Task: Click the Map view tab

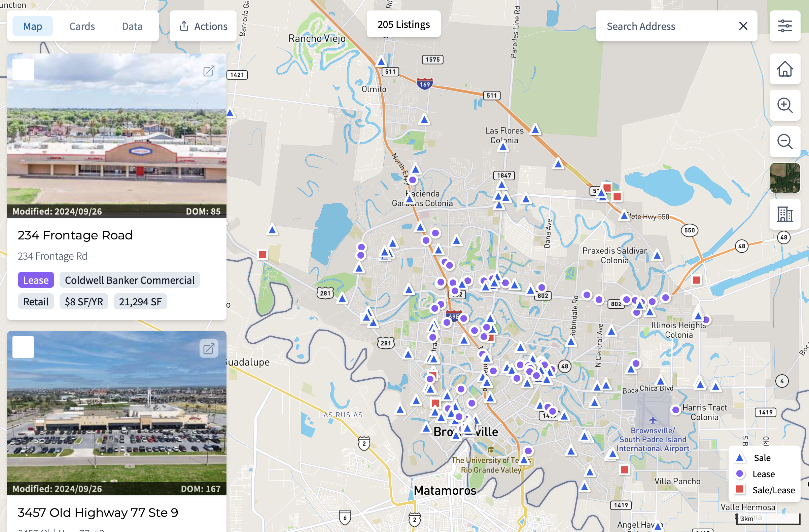Action: click(x=32, y=26)
